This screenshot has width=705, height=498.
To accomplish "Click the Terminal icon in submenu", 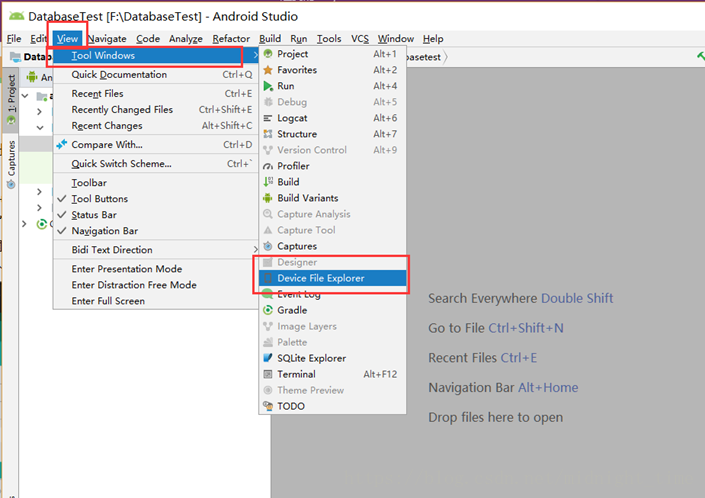I will point(268,374).
